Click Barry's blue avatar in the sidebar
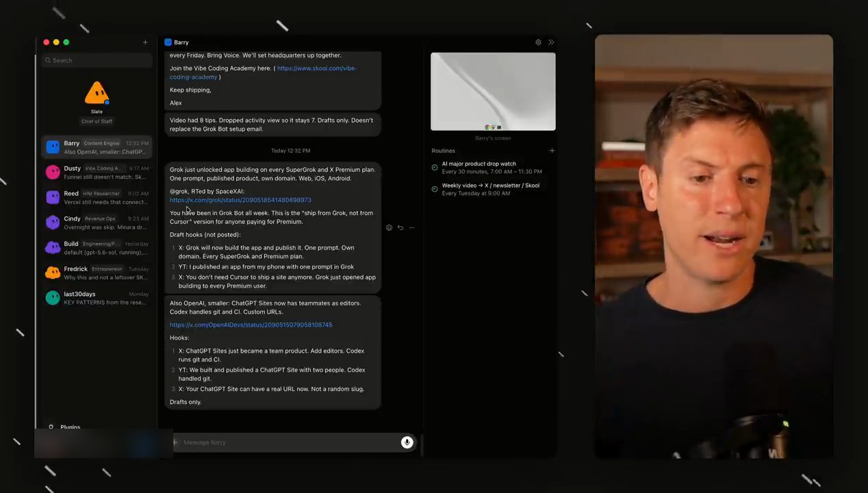868x493 pixels. click(53, 147)
